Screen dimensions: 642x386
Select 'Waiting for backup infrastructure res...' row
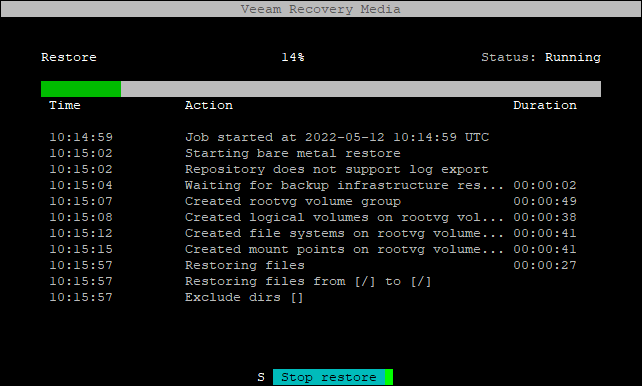click(x=313, y=185)
